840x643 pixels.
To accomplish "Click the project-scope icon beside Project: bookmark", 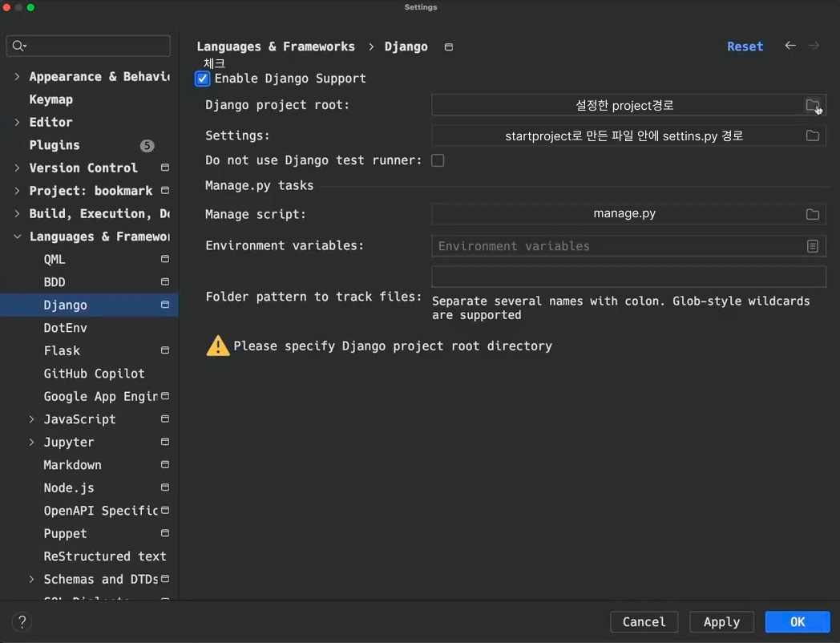I will [x=165, y=190].
